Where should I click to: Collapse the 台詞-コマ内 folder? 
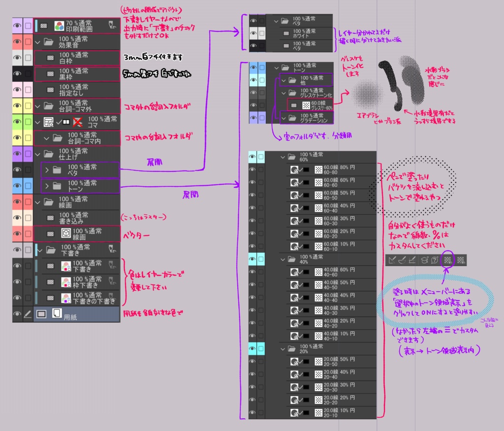click(47, 138)
